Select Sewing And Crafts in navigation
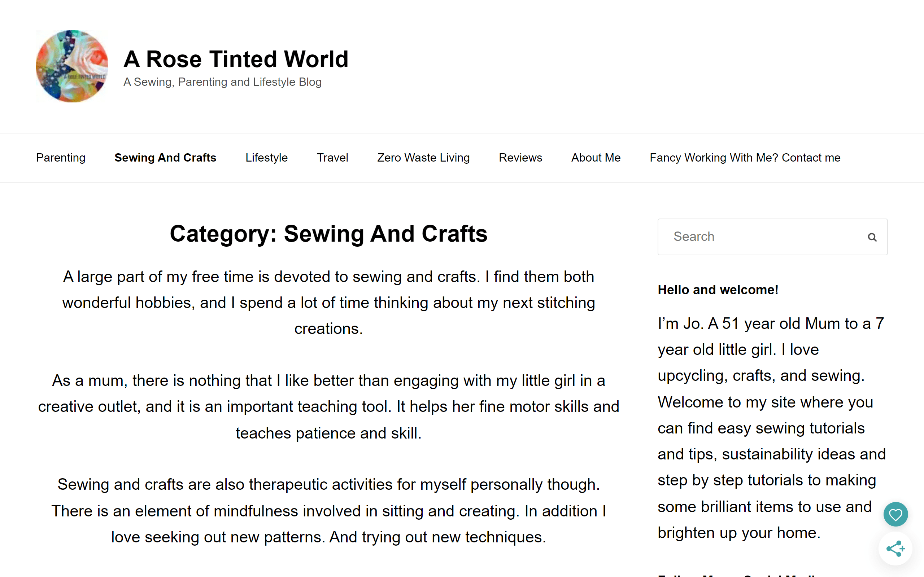Viewport: 924px width, 577px height. tap(165, 158)
